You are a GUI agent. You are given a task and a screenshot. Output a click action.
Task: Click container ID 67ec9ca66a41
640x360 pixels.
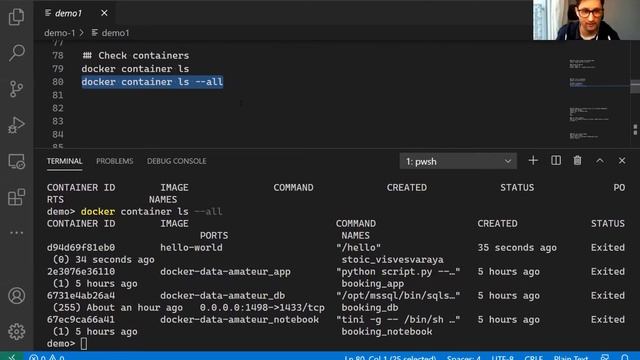point(81,320)
